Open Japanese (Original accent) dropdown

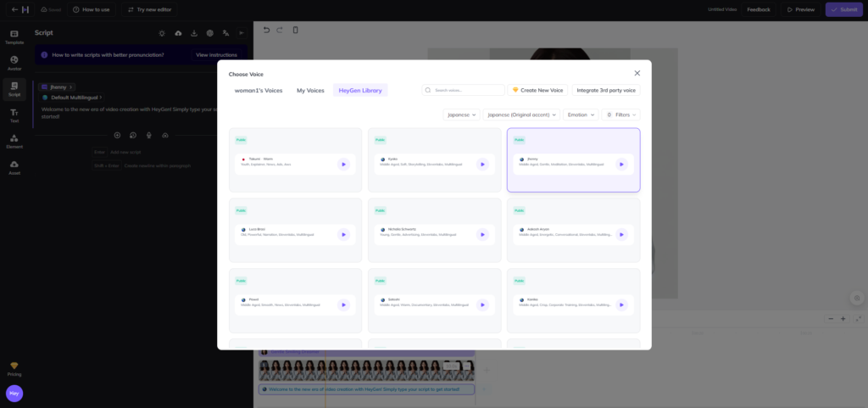tap(521, 115)
